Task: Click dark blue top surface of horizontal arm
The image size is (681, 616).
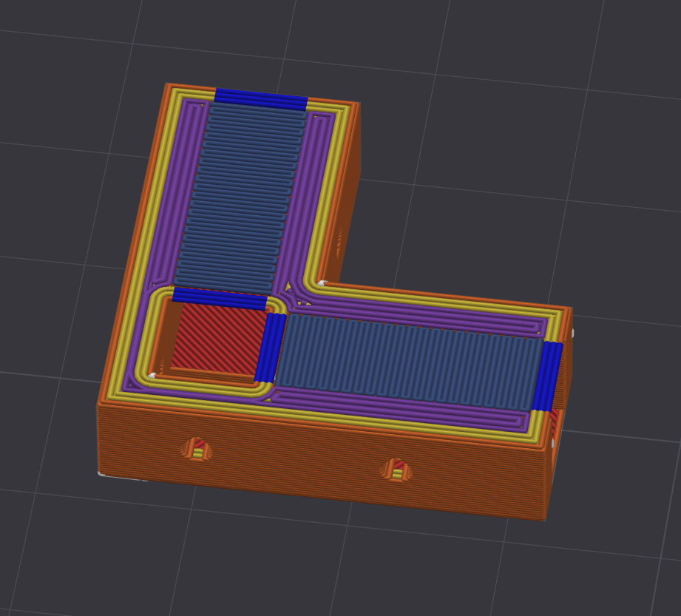Action: pyautogui.click(x=408, y=362)
